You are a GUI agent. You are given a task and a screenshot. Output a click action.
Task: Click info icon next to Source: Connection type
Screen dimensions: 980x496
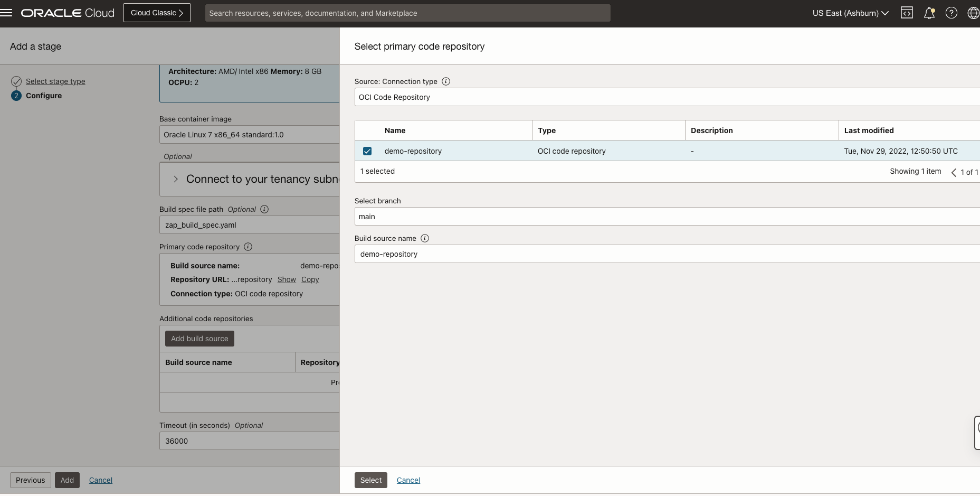click(x=446, y=81)
